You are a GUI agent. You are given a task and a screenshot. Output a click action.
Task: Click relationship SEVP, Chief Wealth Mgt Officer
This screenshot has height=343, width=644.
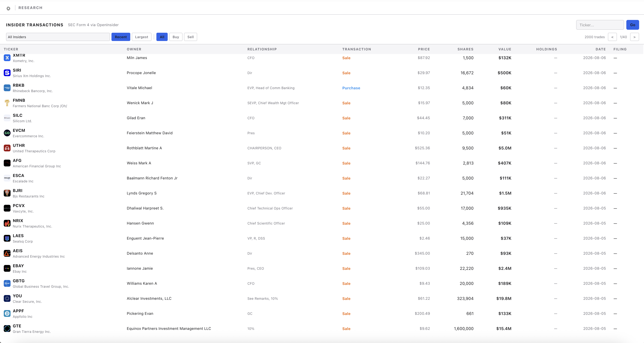click(x=273, y=103)
